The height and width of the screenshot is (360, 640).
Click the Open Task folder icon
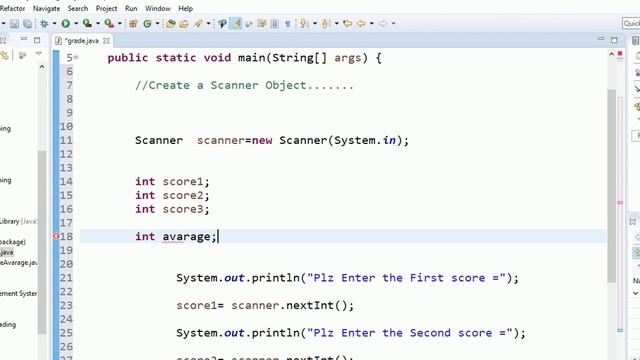184,24
